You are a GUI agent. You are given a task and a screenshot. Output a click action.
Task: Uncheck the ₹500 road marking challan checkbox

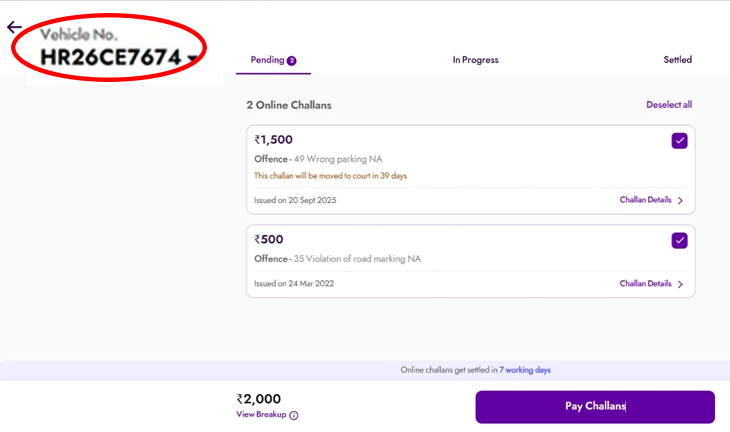coord(680,240)
